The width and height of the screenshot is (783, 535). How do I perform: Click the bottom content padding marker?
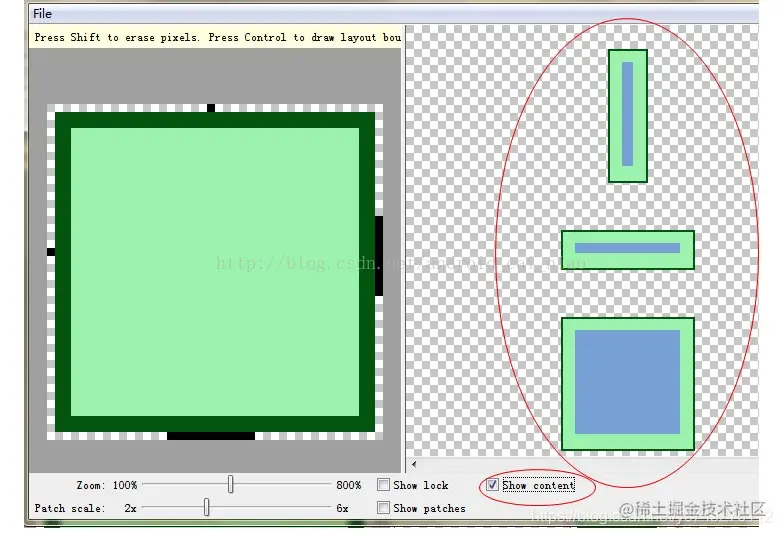pos(211,436)
